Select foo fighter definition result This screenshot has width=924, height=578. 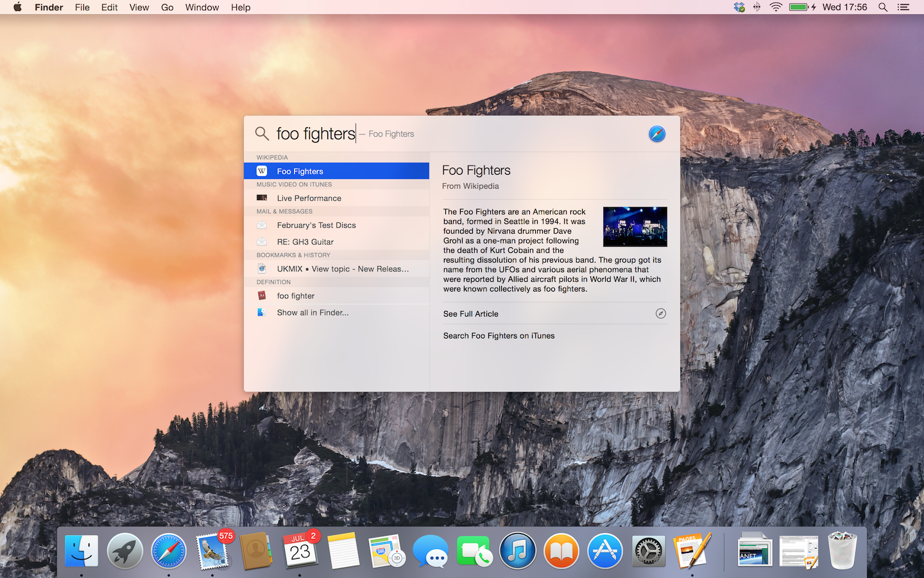point(336,295)
